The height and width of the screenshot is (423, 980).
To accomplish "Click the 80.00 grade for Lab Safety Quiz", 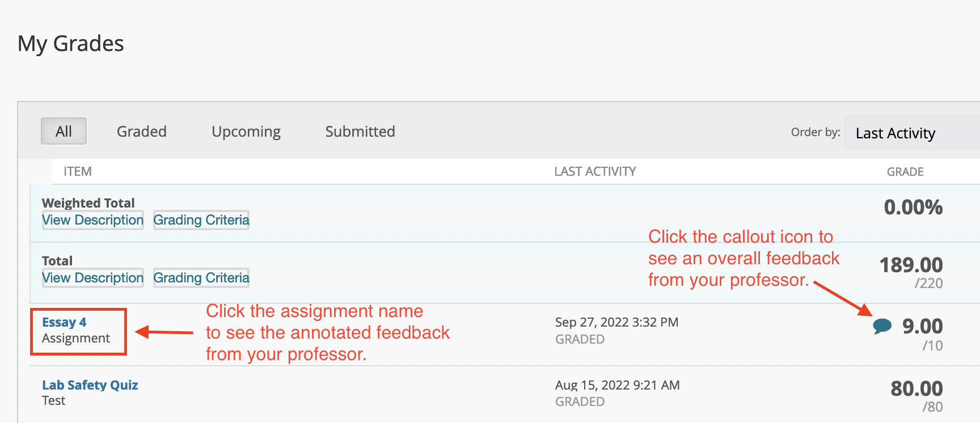I will pos(916,388).
